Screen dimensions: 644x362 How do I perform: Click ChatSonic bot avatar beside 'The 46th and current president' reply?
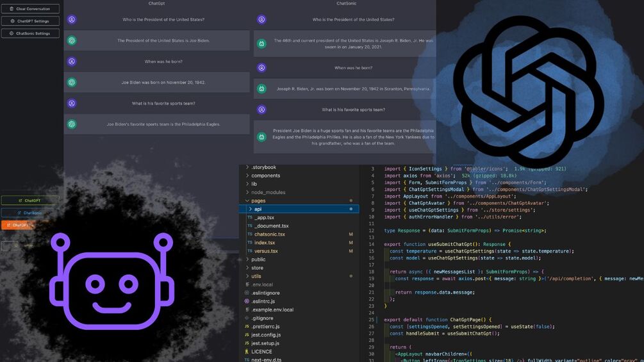click(x=261, y=44)
